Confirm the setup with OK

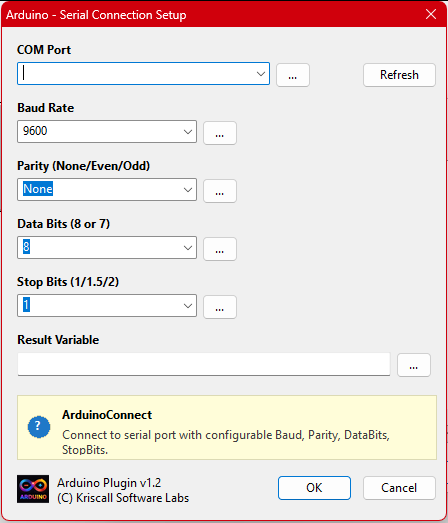coord(314,488)
